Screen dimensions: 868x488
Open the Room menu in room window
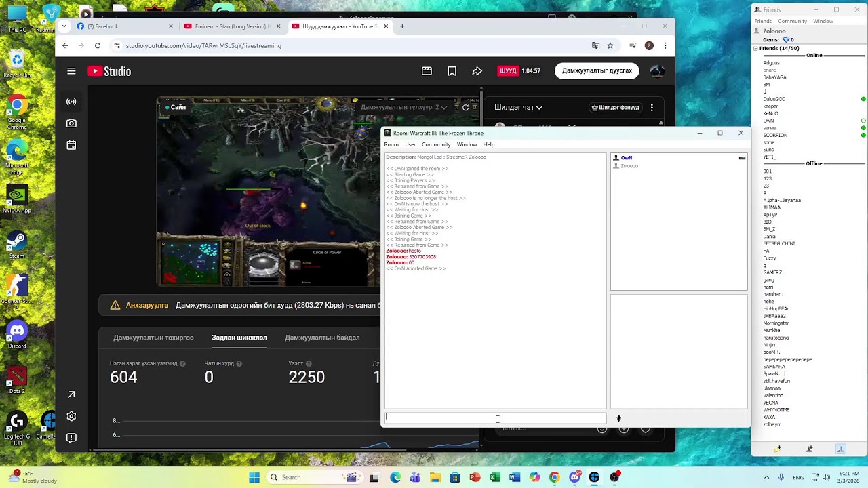tap(391, 144)
